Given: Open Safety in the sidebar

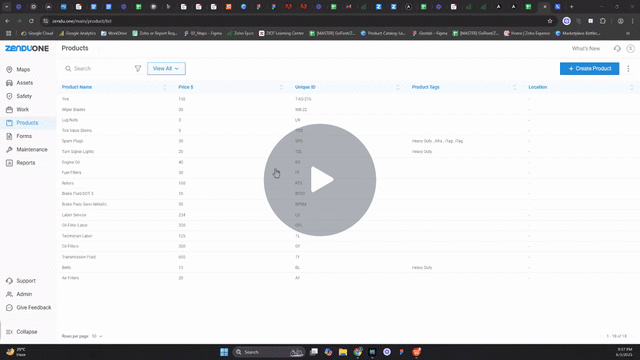Looking at the screenshot, I should pos(24,96).
